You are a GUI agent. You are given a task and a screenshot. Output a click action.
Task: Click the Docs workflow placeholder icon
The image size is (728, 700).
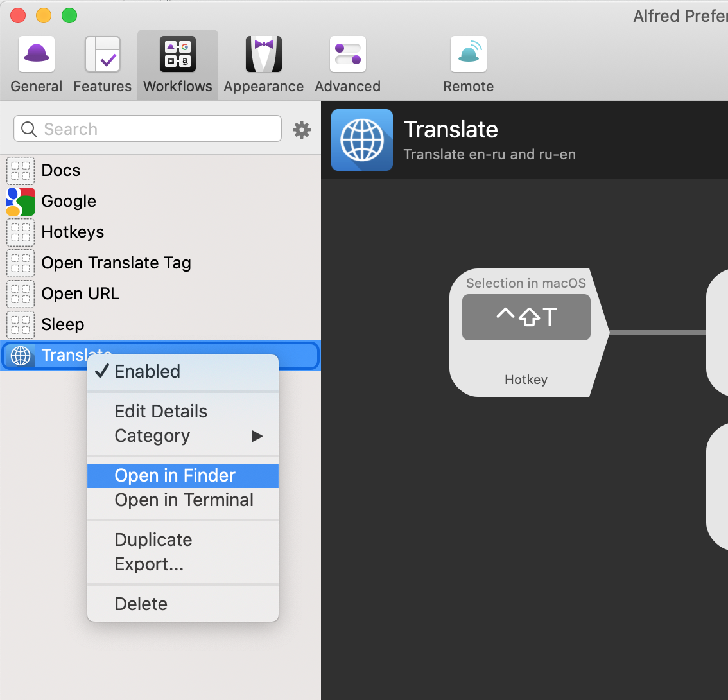[21, 170]
